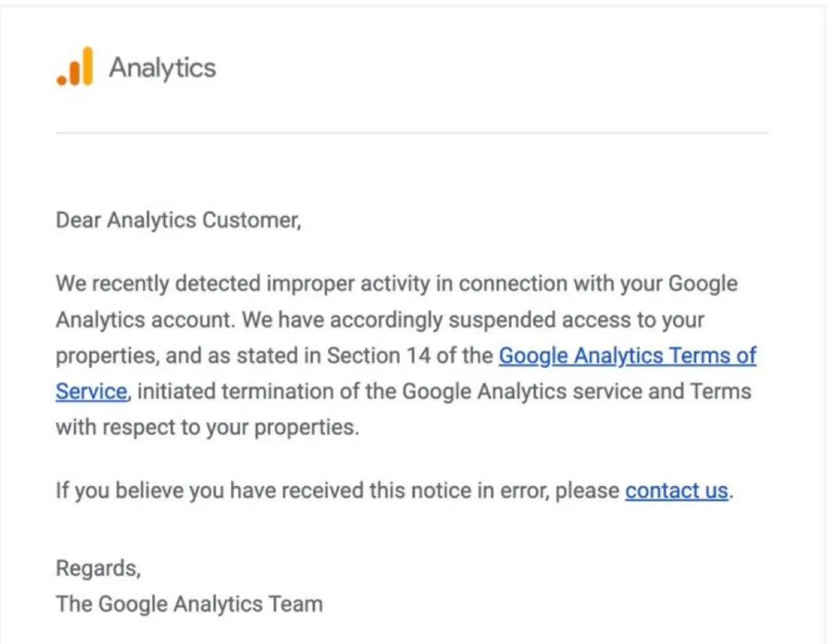Click the words "notice in error"
Viewport: 830px width, 644px height.
[x=480, y=490]
